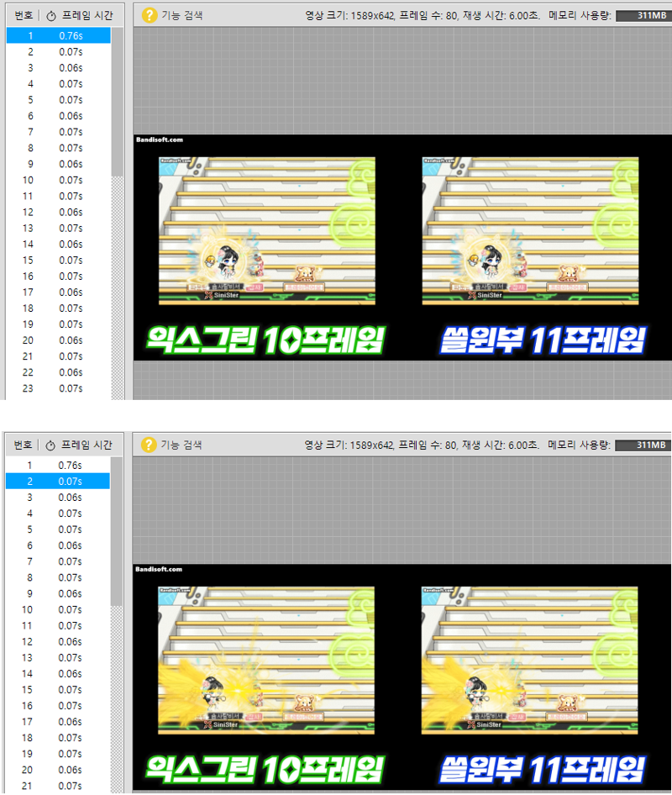The width and height of the screenshot is (672, 795).
Task: Select frame 23 in the upper frame list
Action: pyautogui.click(x=58, y=389)
